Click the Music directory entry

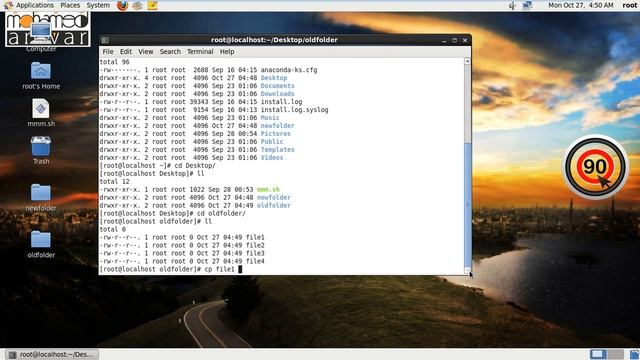(270, 118)
